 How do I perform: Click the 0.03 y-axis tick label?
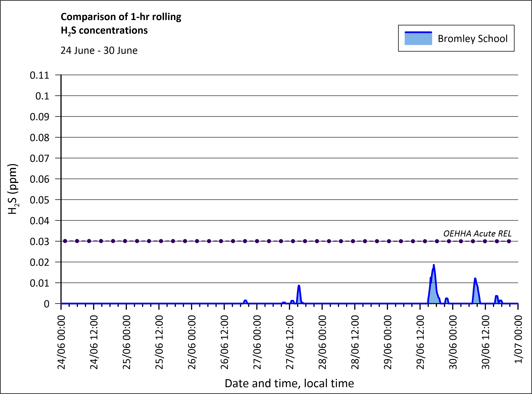point(40,242)
